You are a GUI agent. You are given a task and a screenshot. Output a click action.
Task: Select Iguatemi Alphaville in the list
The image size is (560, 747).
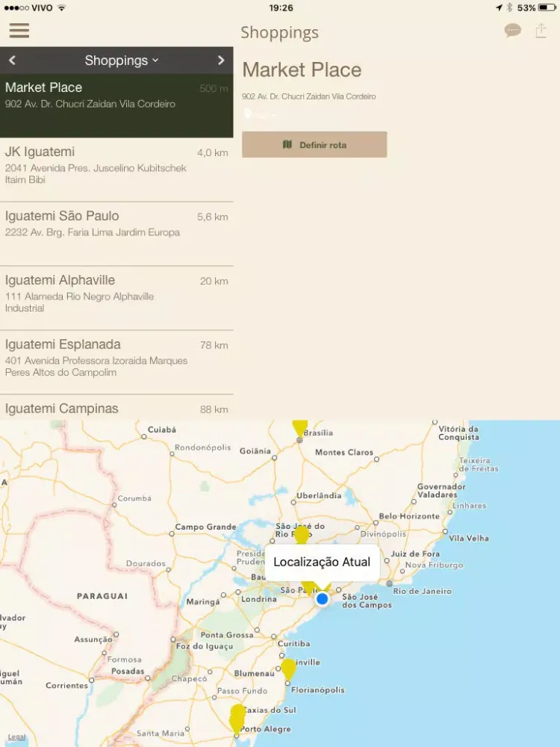[116, 298]
